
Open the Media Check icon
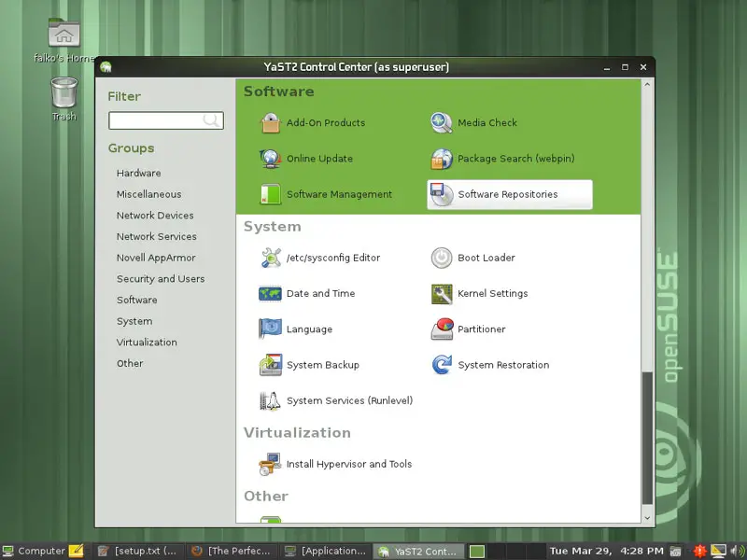(x=442, y=123)
